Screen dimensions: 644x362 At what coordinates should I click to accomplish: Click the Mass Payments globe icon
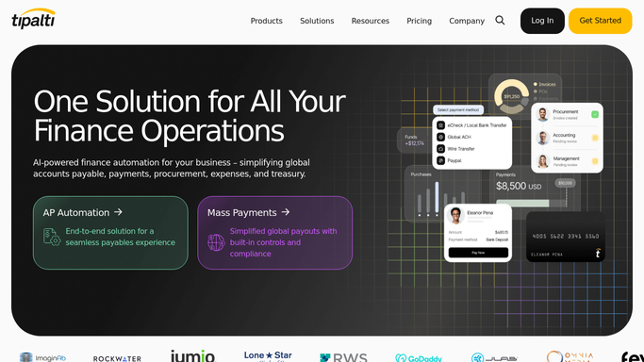[x=216, y=242]
